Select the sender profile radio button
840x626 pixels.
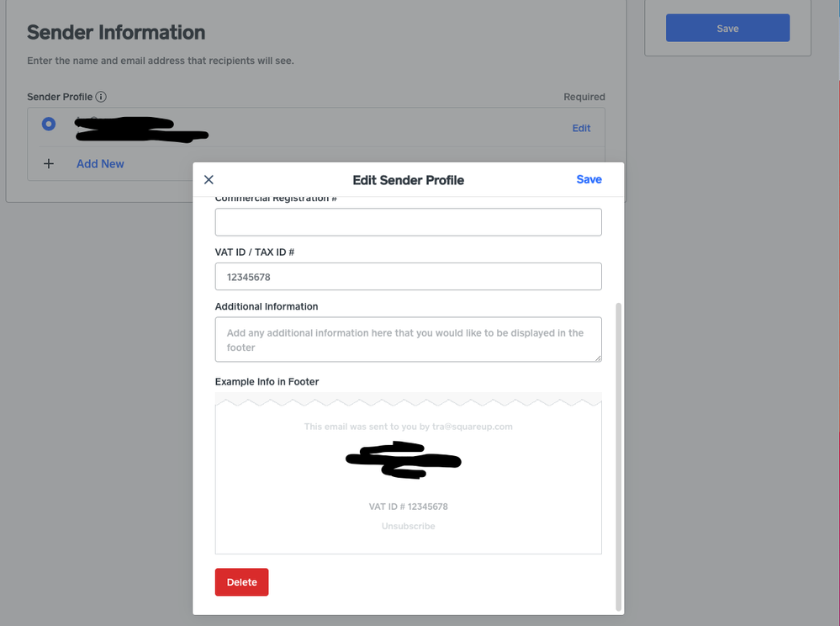pyautogui.click(x=49, y=125)
